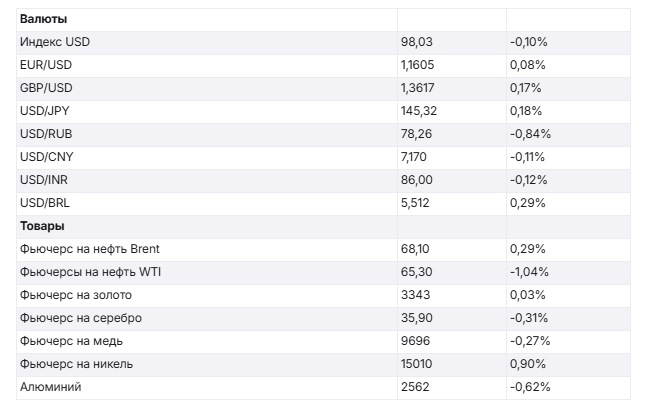Image resolution: width=647 pixels, height=415 pixels.
Task: Click the EUR/USD value 1,1605
Action: (418, 65)
